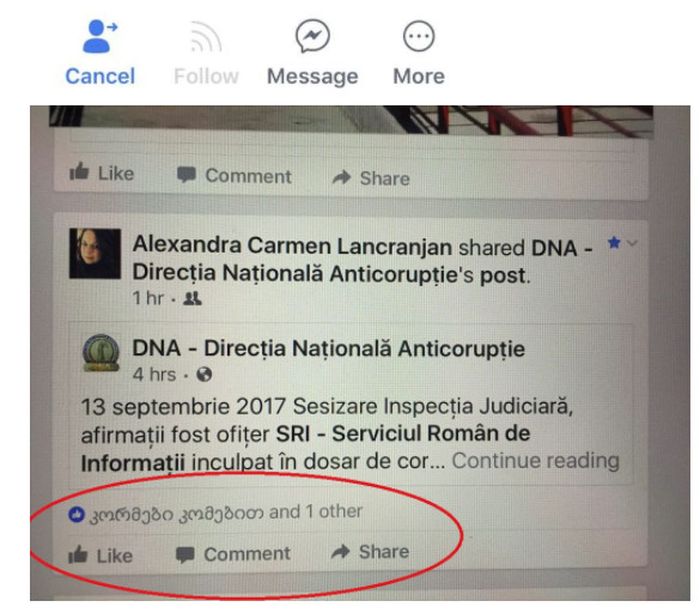Tap the Follow feed icon
This screenshot has width=700, height=613.
point(206,37)
